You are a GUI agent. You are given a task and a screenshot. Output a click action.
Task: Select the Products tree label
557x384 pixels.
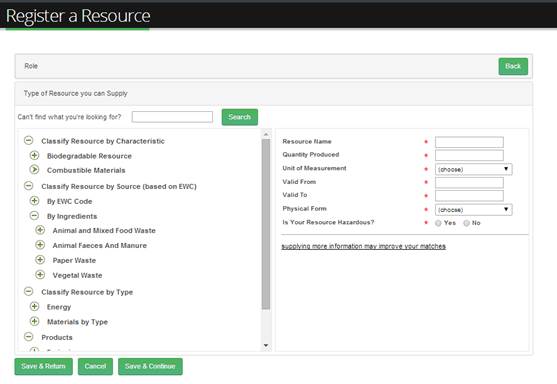[57, 337]
